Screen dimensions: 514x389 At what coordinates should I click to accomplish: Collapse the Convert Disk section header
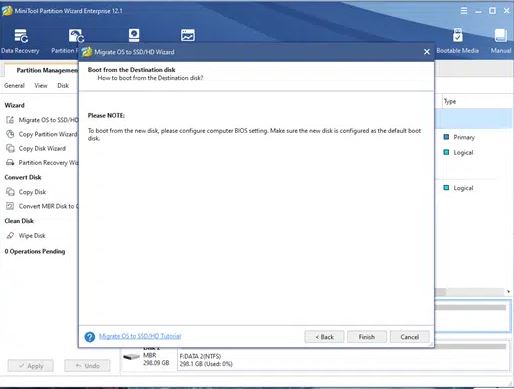tap(23, 177)
